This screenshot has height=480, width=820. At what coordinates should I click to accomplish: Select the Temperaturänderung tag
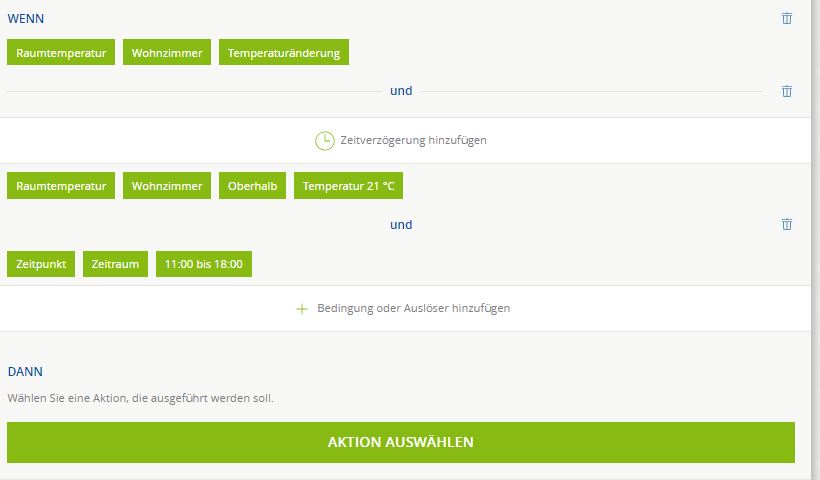(284, 53)
